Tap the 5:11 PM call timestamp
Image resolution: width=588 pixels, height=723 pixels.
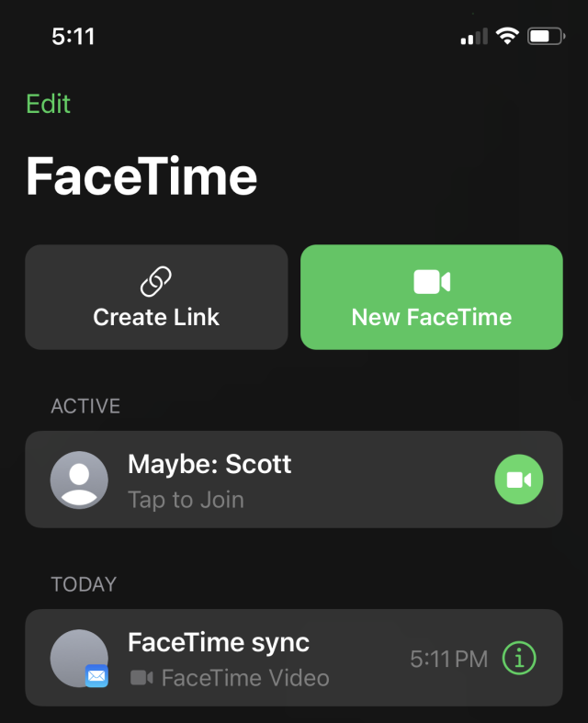pos(448,659)
